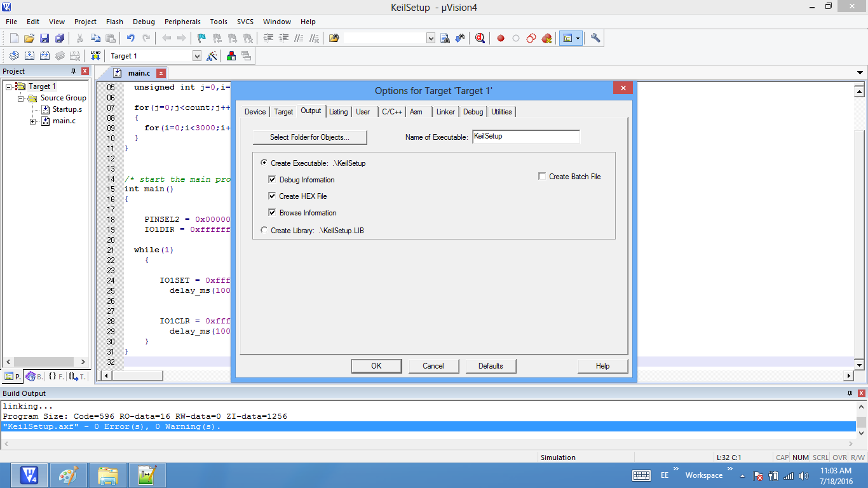Click the Open file folder icon
The width and height of the screenshot is (868, 488).
(x=29, y=38)
